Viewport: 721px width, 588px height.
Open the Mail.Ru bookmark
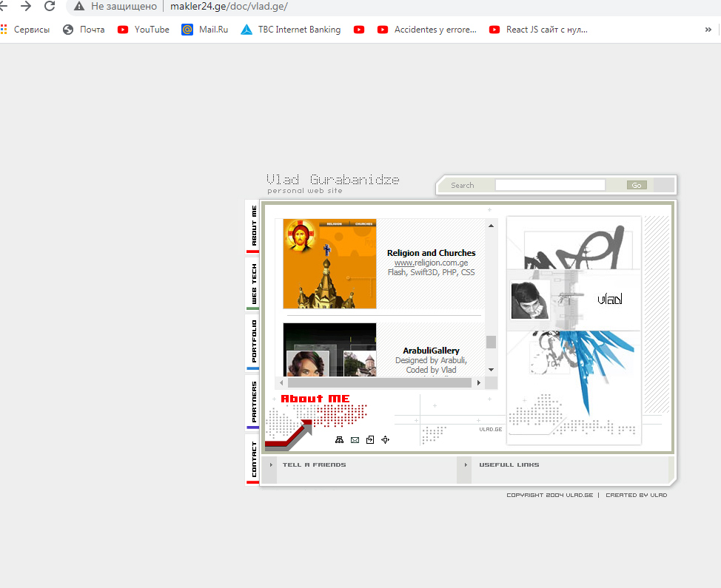tap(205, 30)
